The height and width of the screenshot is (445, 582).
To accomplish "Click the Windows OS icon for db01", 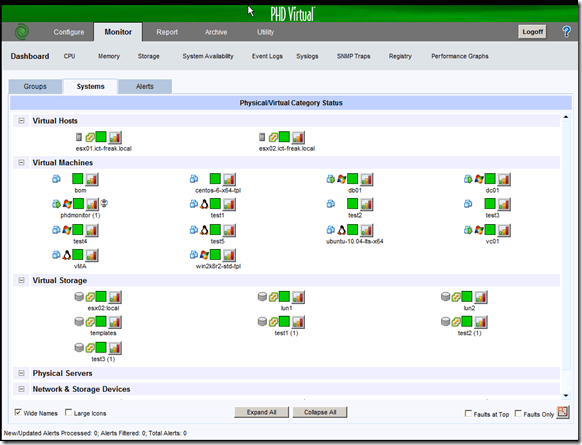I will point(341,179).
